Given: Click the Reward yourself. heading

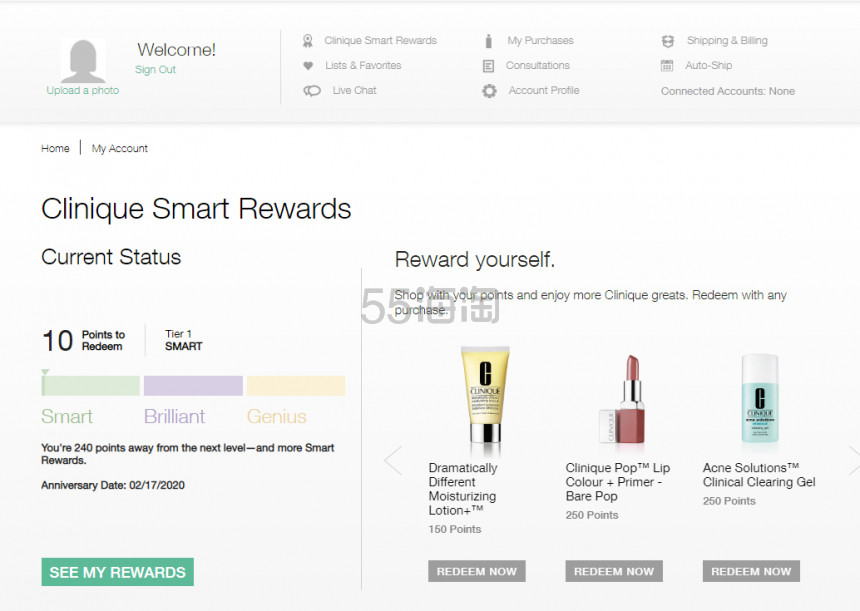Looking at the screenshot, I should 475,260.
